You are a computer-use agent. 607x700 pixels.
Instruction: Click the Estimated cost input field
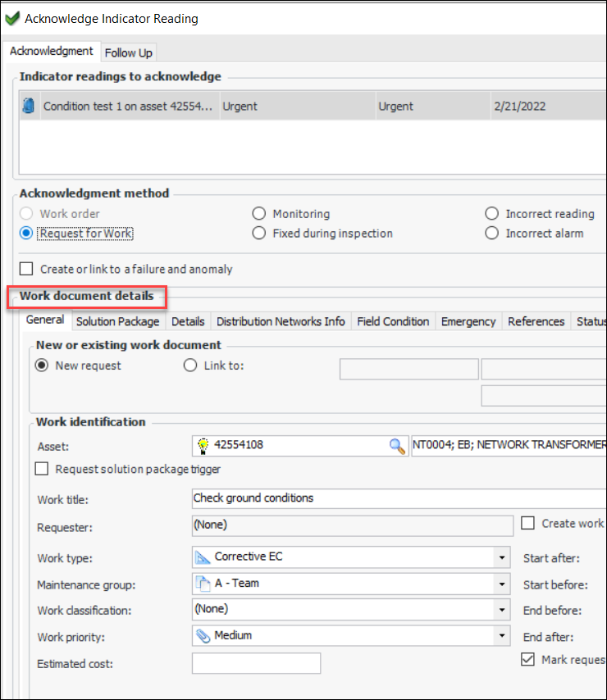pos(256,663)
